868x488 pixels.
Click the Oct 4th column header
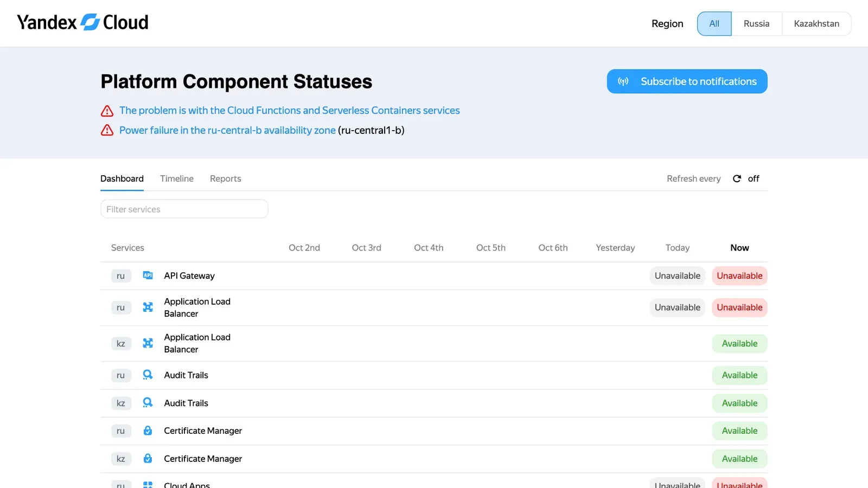coord(429,248)
